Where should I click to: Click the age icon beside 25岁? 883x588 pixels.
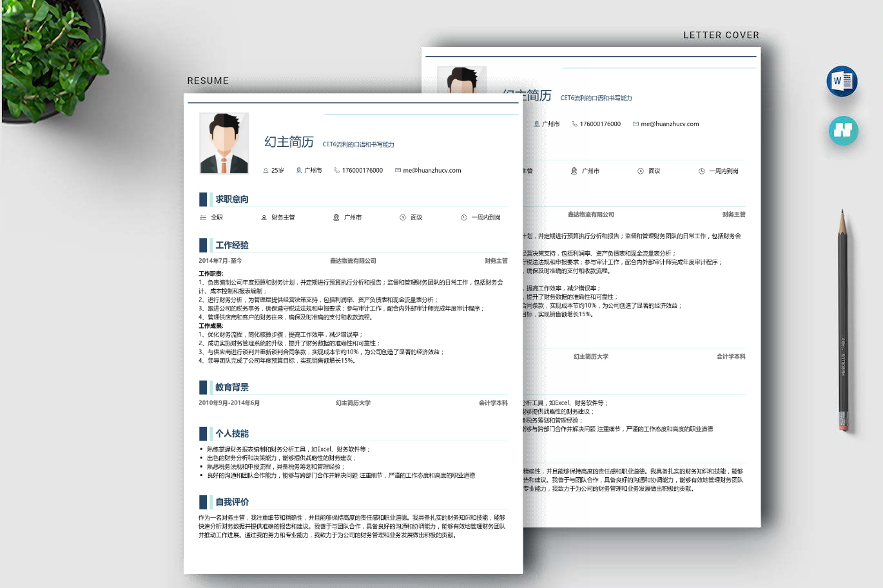[x=266, y=171]
